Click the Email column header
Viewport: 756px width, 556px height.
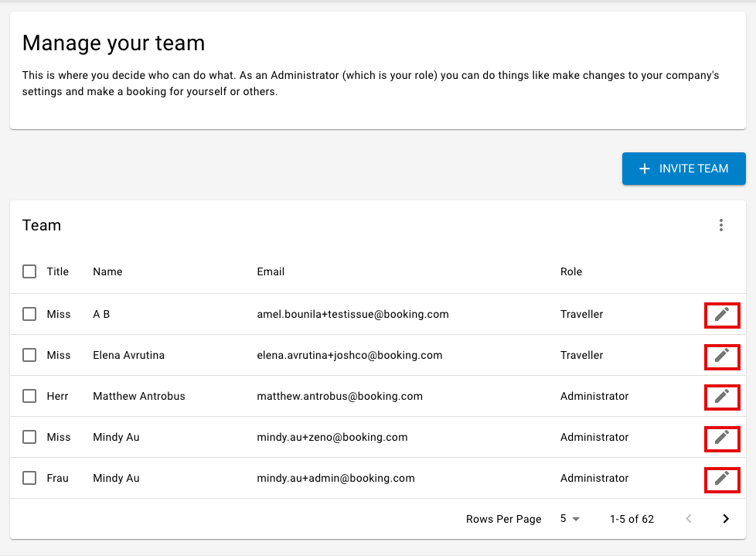tap(271, 272)
